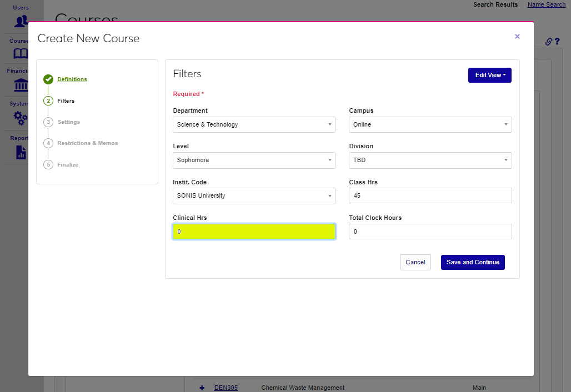The height and width of the screenshot is (392, 571).
Task: Select the Settings wizard step
Action: (x=69, y=122)
